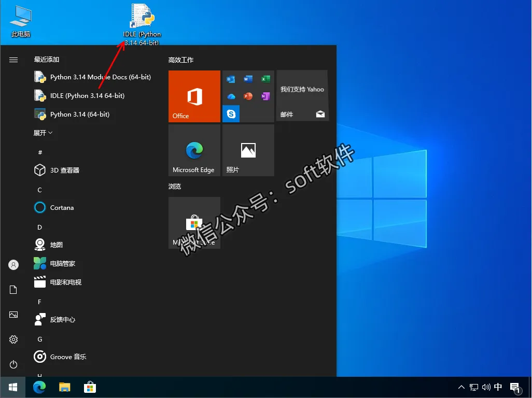Screen dimensions: 532x398
Task: Open network status tray icon
Action: 473,387
